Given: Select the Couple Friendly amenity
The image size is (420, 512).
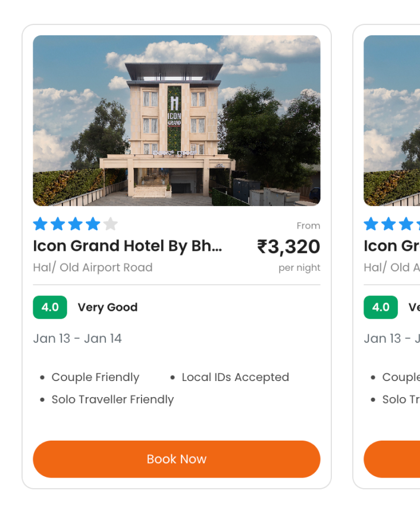Looking at the screenshot, I should [95, 377].
